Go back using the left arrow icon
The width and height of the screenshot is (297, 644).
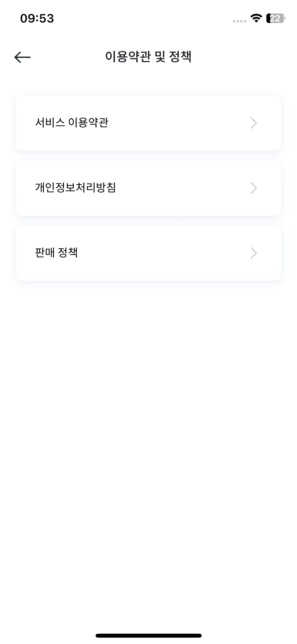click(x=22, y=57)
